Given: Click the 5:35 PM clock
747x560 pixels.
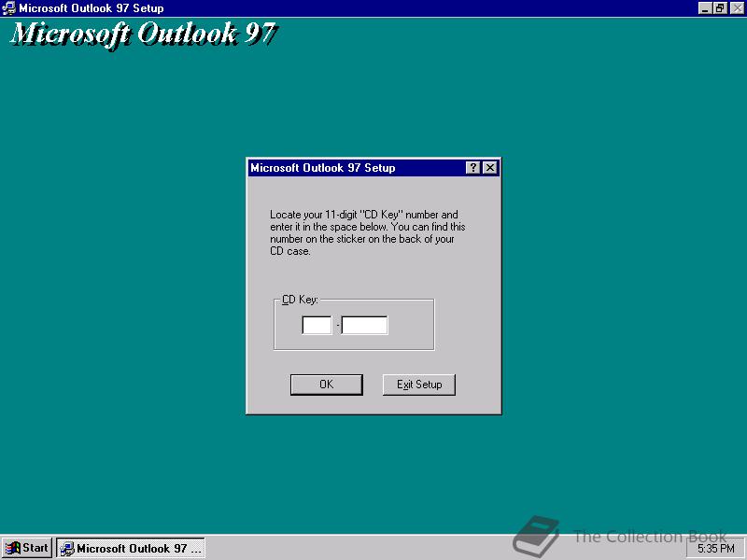Looking at the screenshot, I should pos(716,548).
